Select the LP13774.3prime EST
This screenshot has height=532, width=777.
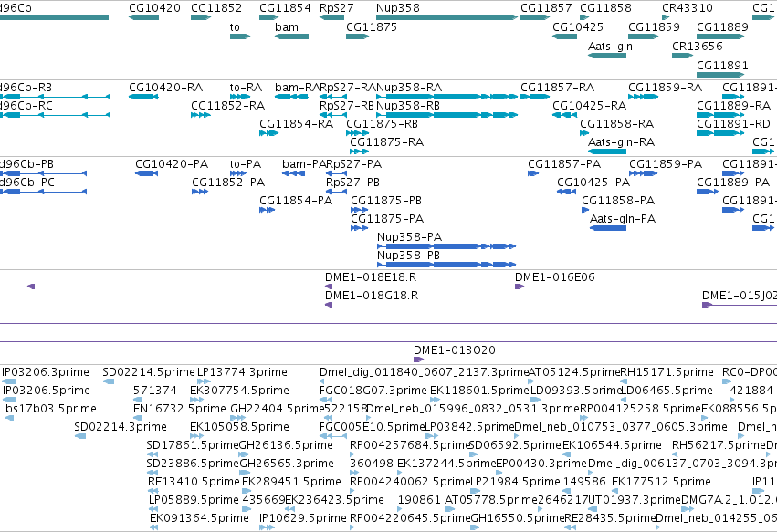click(205, 381)
